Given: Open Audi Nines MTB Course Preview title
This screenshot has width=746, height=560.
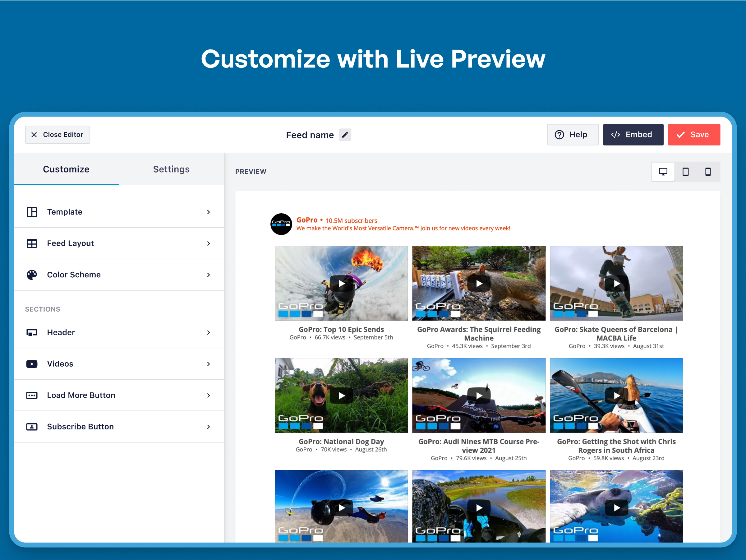Looking at the screenshot, I should (479, 446).
